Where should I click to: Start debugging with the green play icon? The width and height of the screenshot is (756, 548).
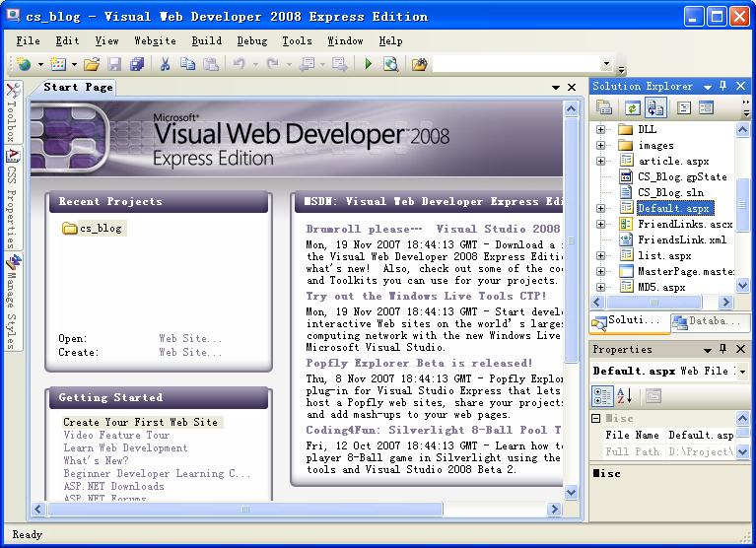tap(368, 64)
